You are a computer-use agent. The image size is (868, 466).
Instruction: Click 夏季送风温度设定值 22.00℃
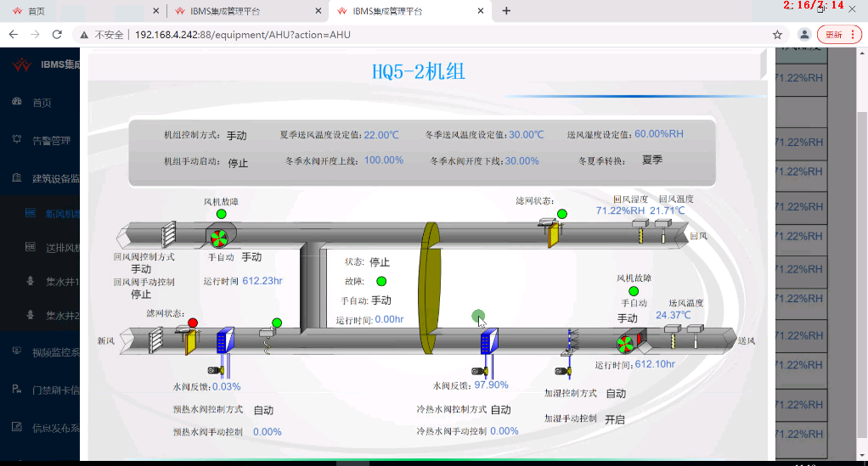click(x=380, y=134)
